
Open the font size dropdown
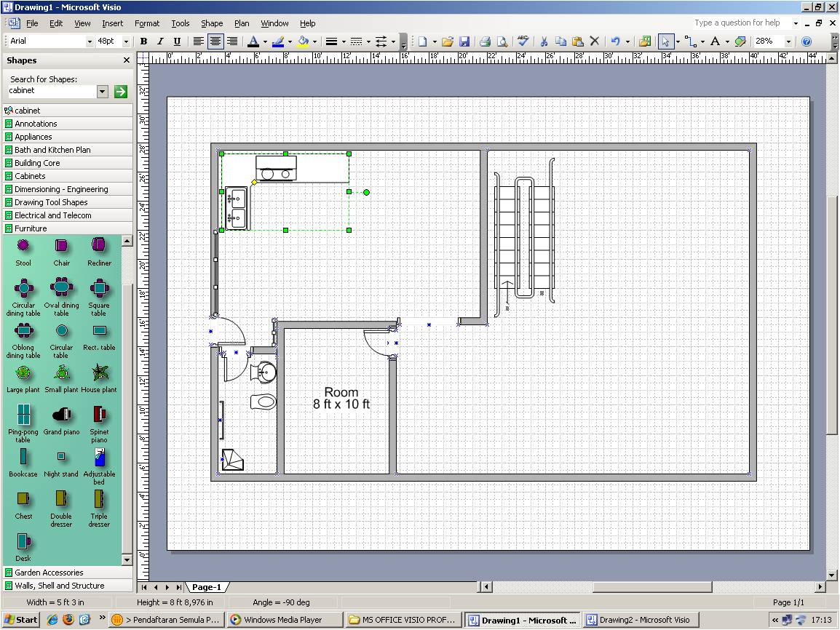[127, 41]
